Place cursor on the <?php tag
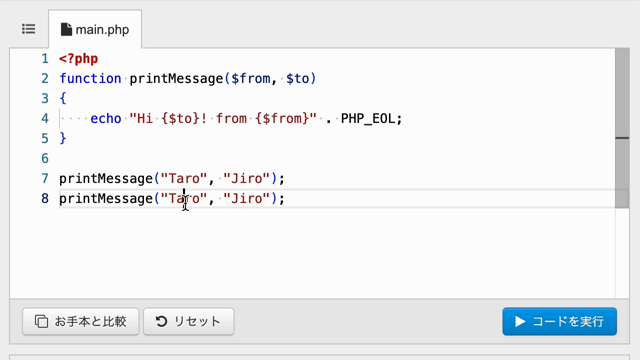Viewport: 640px width, 360px height. pyautogui.click(x=78, y=59)
